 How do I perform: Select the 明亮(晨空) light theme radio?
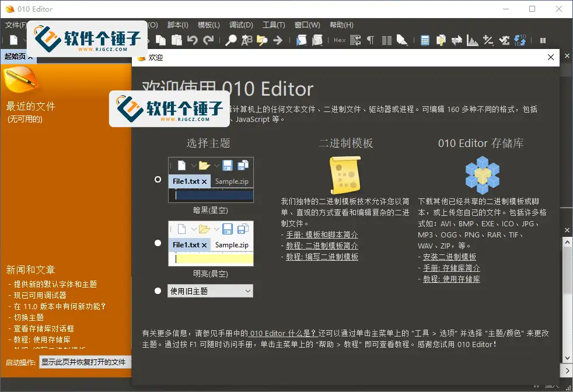[158, 243]
